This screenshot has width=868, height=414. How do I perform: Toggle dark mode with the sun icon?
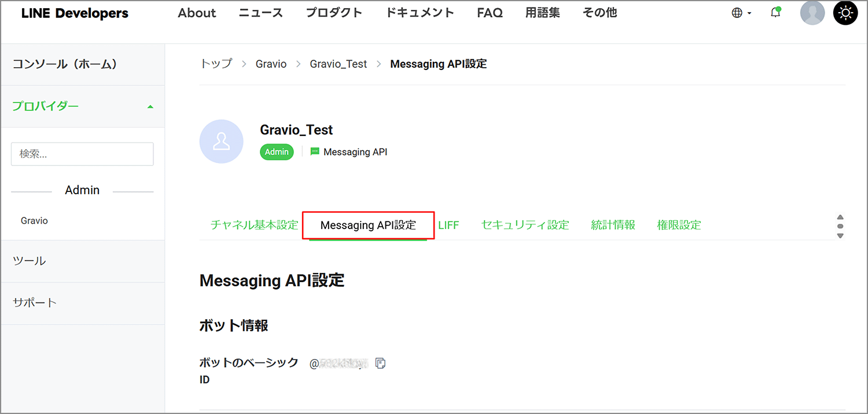pos(845,13)
